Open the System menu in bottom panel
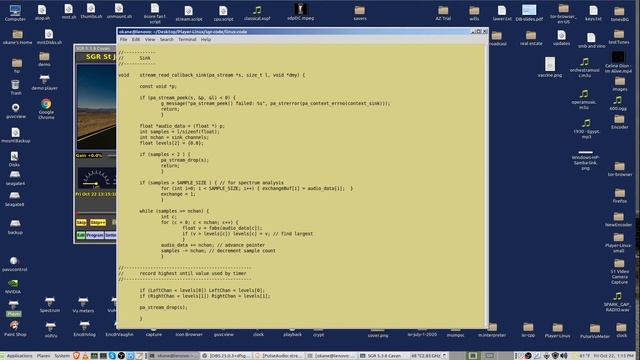This screenshot has height=360, width=640. tap(62, 356)
